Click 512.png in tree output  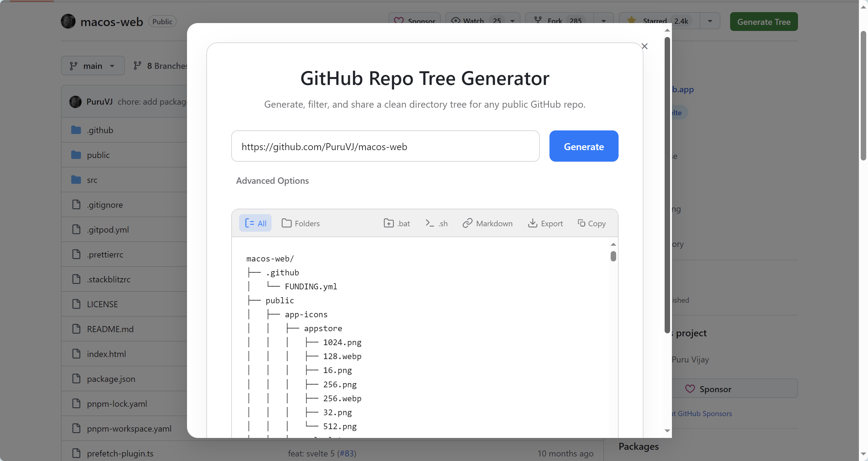340,427
